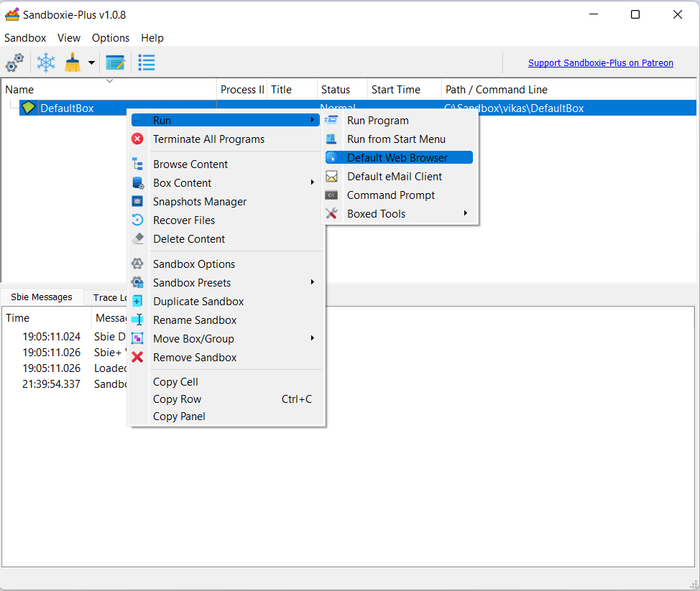Choose Recover Files entry
The height and width of the screenshot is (591, 700).
click(x=226, y=220)
